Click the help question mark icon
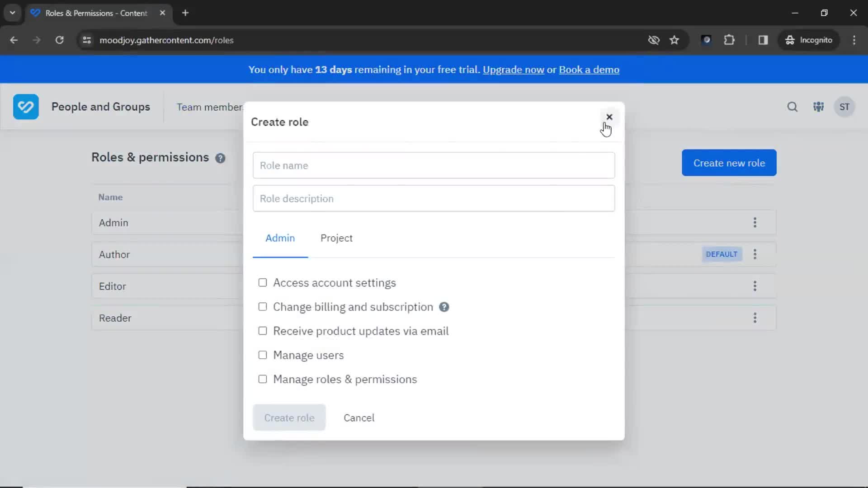The height and width of the screenshot is (488, 868). click(220, 158)
